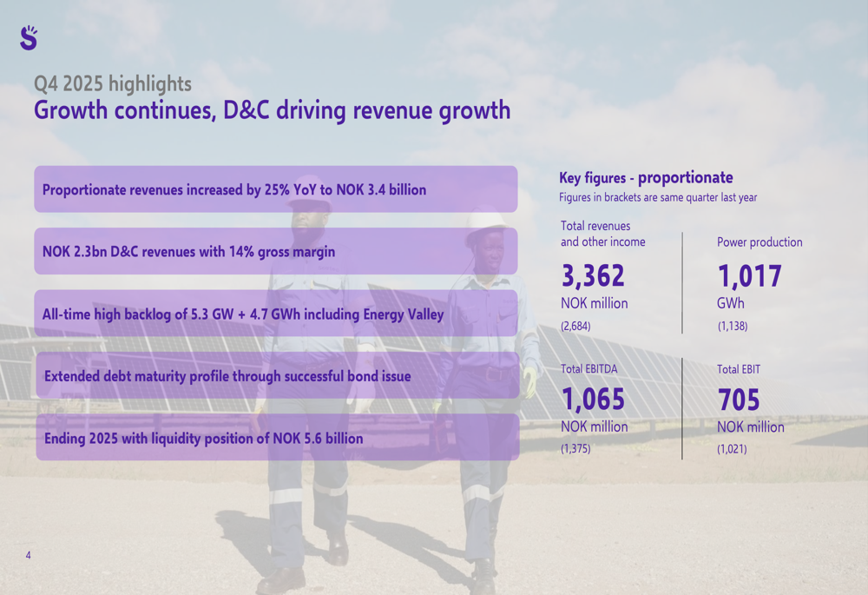Click the 1,065 Total EBITDA figure
868x595 pixels.
(x=593, y=400)
